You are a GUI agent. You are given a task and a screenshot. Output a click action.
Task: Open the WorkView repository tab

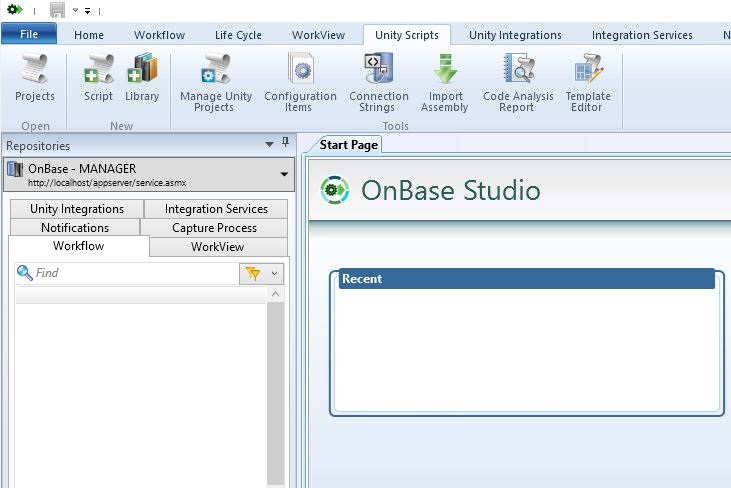[x=217, y=247]
